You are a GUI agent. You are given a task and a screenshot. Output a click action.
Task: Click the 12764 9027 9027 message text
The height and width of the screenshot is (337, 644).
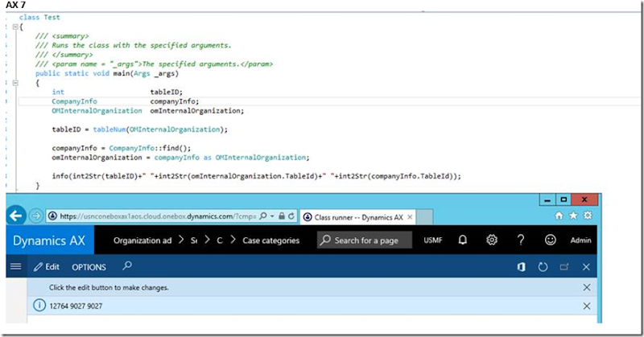point(76,306)
